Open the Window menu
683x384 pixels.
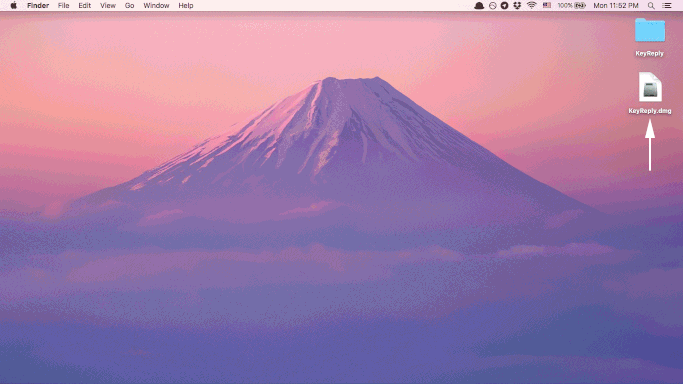click(x=156, y=6)
